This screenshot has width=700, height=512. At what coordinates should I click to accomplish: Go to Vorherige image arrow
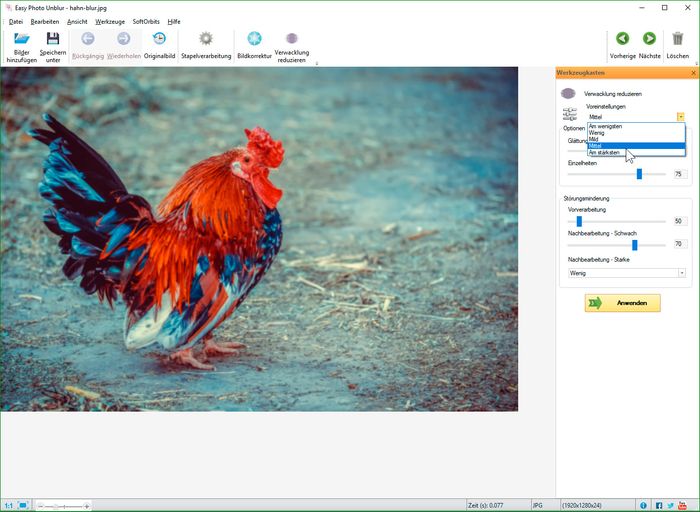point(622,39)
